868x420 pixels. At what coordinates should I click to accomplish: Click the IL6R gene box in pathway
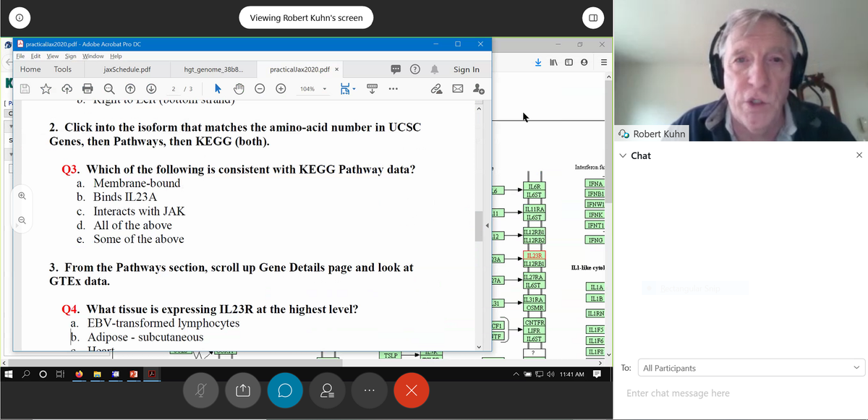[x=536, y=187]
